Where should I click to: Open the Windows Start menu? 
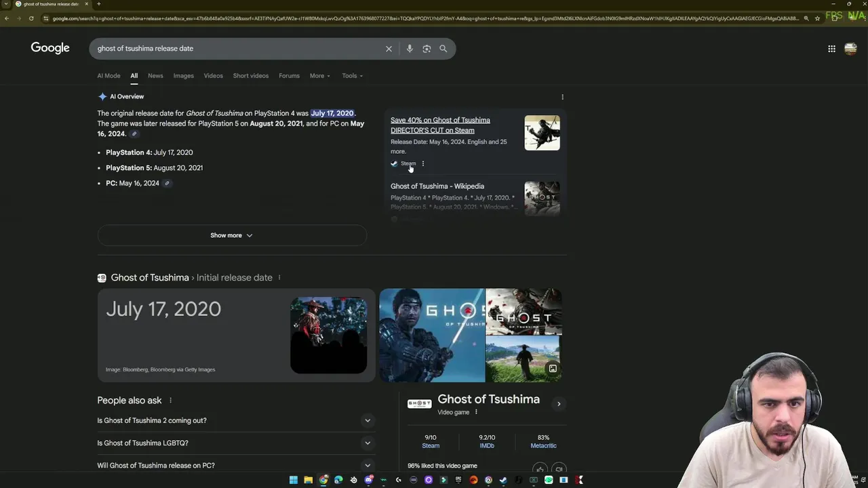(294, 480)
